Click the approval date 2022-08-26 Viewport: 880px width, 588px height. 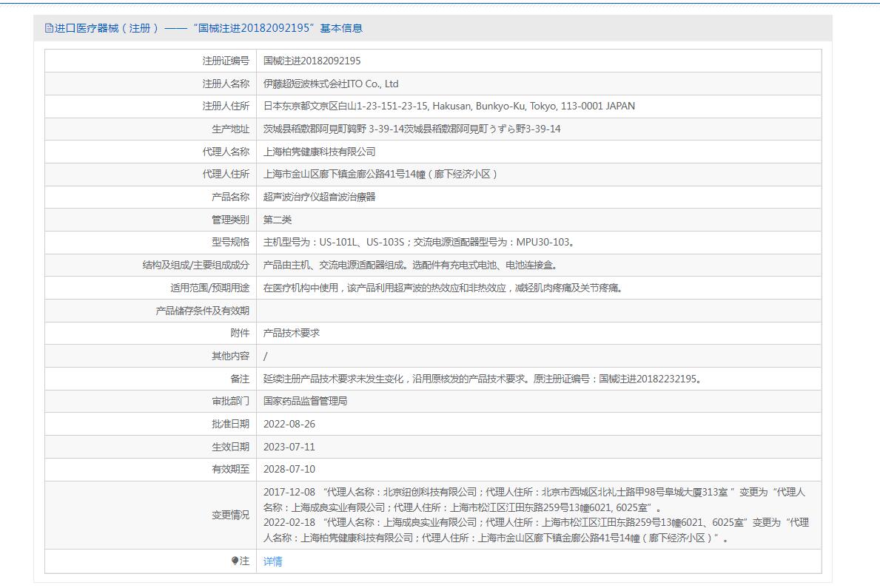tap(289, 425)
